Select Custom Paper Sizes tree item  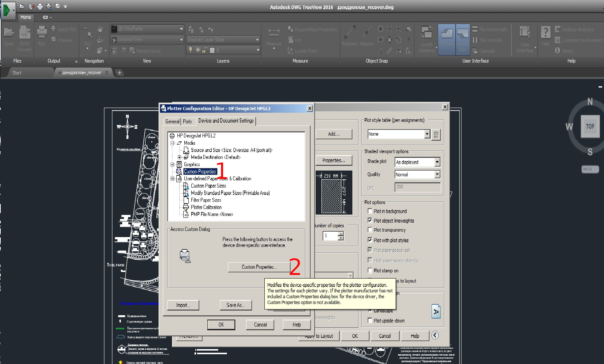pyautogui.click(x=208, y=186)
